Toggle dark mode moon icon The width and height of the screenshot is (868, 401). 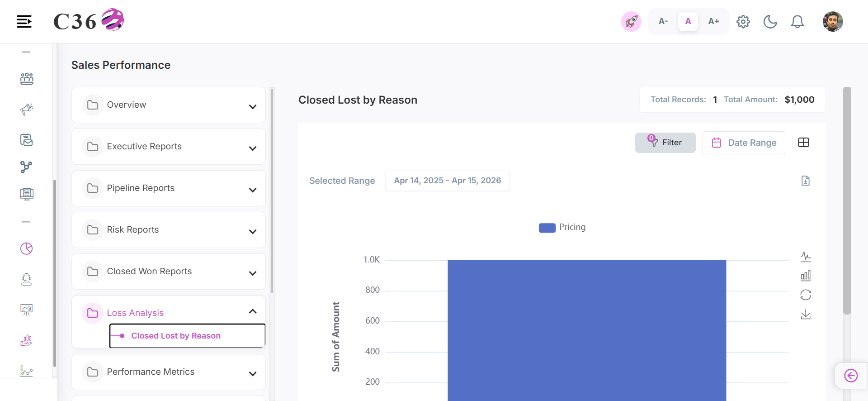(770, 21)
